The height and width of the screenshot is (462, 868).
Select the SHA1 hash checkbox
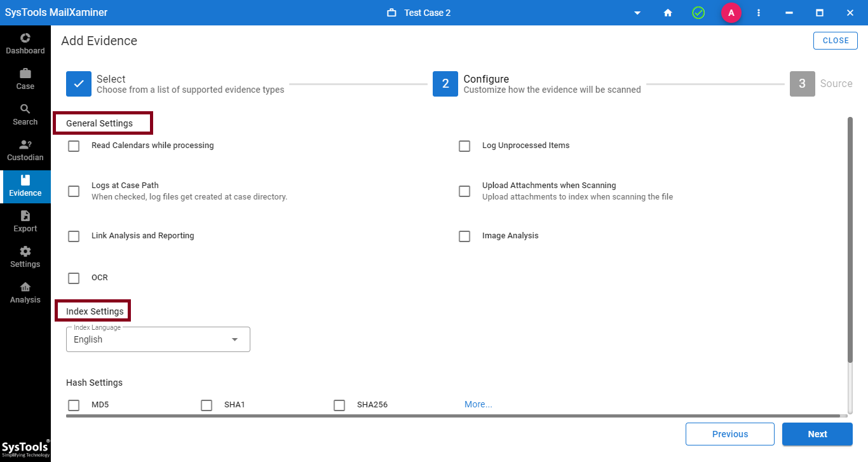pos(207,405)
